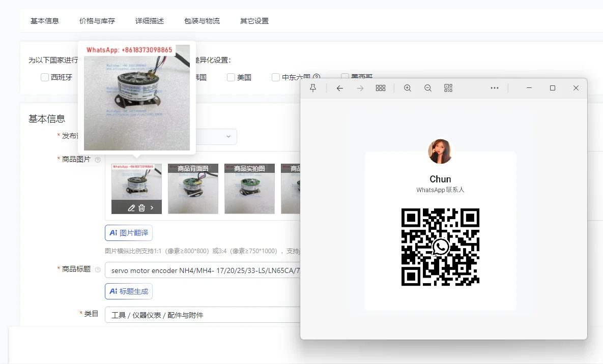Click the AI 图片翻译 button
Image resolution: width=603 pixels, height=364 pixels.
pyautogui.click(x=129, y=233)
